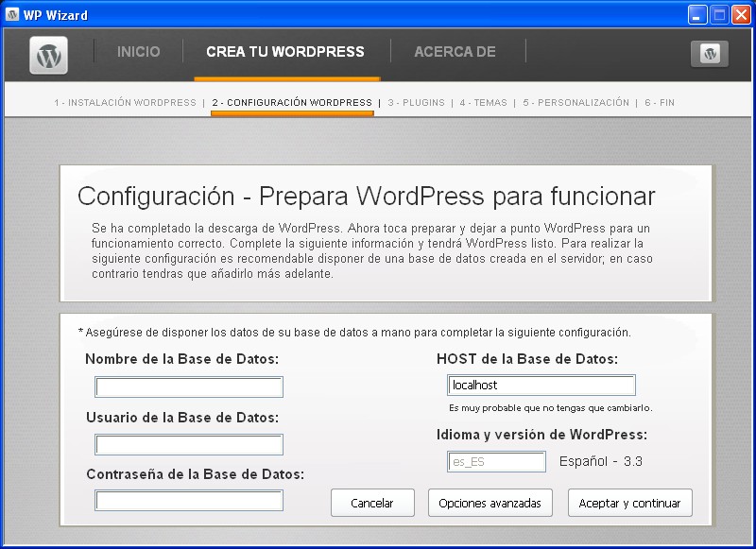This screenshot has width=756, height=549.
Task: Select step 2 - Configuración WordPress
Action: (292, 103)
